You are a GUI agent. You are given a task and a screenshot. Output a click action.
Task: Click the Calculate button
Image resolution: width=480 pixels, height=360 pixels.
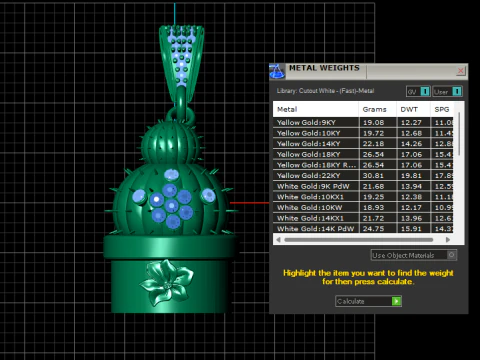click(368, 301)
